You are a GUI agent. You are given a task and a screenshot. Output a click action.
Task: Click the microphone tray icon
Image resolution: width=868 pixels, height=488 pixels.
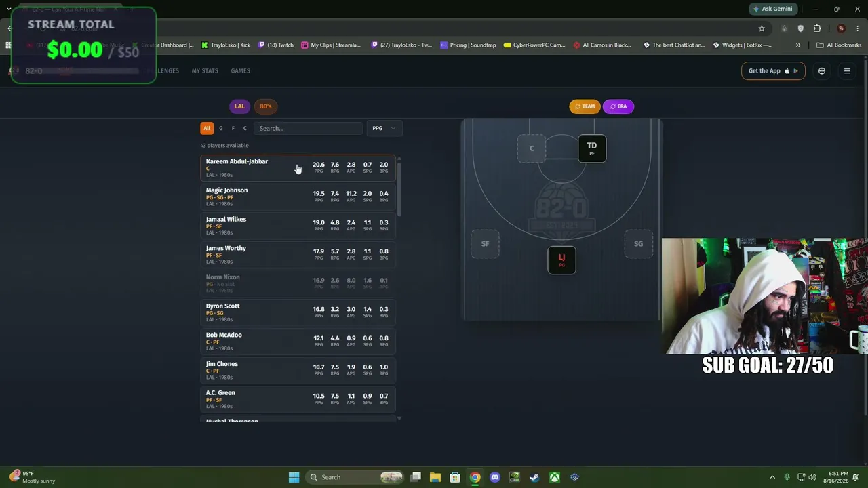pyautogui.click(x=787, y=477)
